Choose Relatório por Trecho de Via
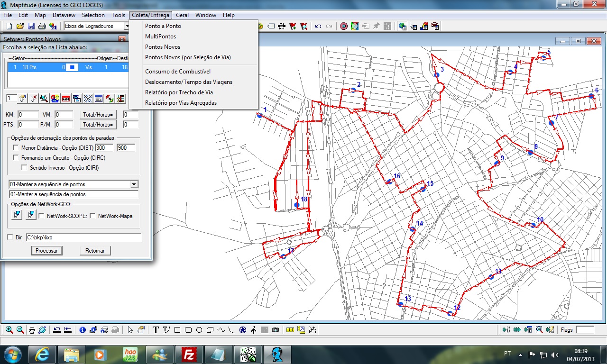 [x=179, y=92]
